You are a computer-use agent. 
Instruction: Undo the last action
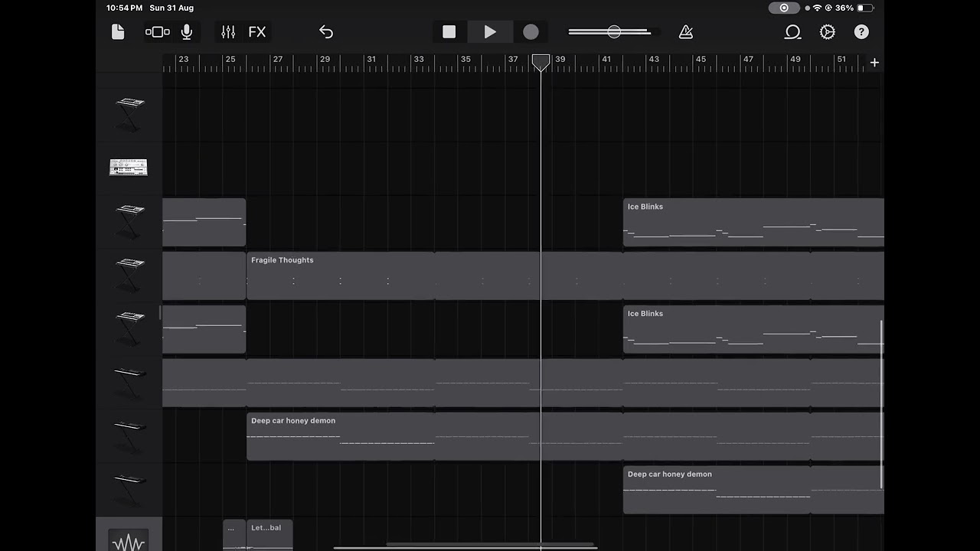[x=326, y=31]
